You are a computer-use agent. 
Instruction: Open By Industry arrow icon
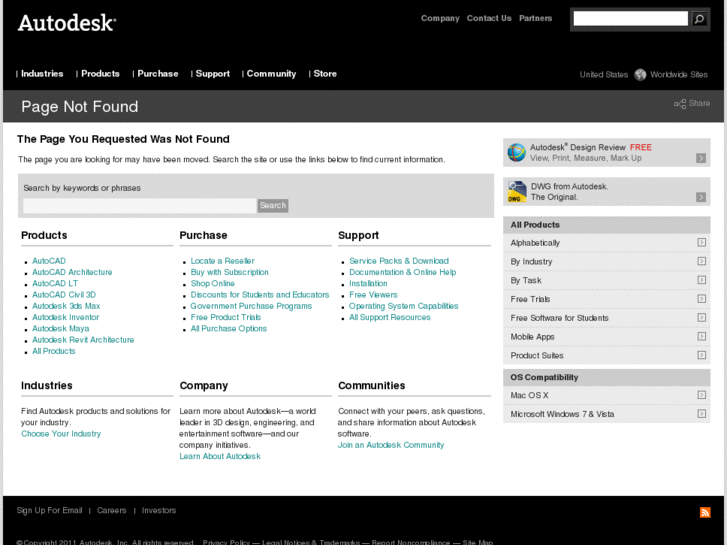pyautogui.click(x=701, y=261)
